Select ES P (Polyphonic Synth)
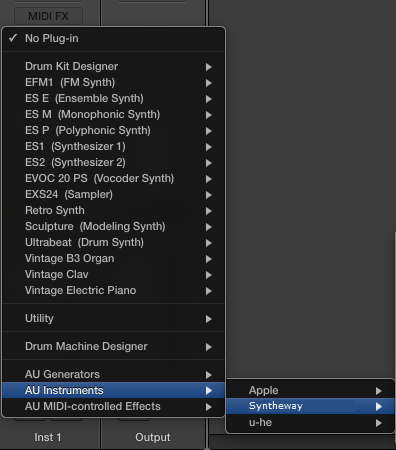The width and height of the screenshot is (396, 450). click(113, 130)
